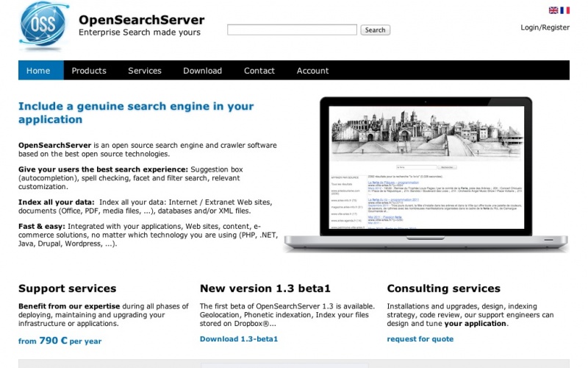Click the Support services heading
The image size is (588, 368).
[x=67, y=288]
